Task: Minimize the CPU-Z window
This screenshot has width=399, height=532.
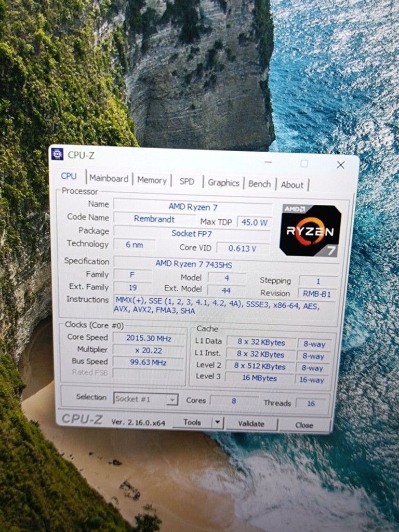Action: click(268, 163)
